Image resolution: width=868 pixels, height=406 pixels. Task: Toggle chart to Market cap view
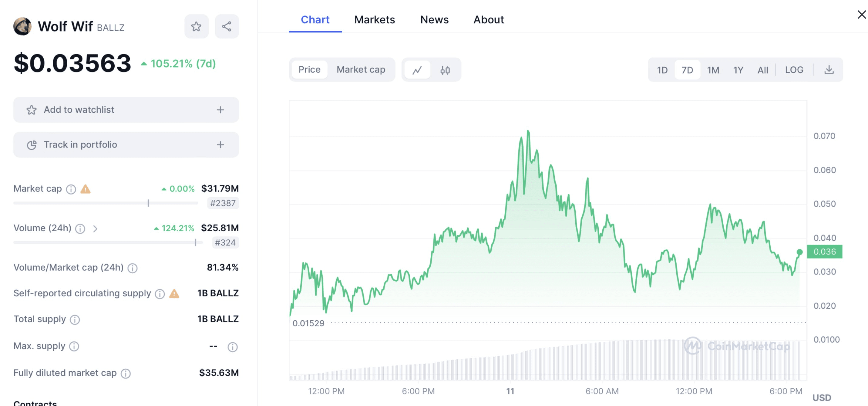coord(361,70)
